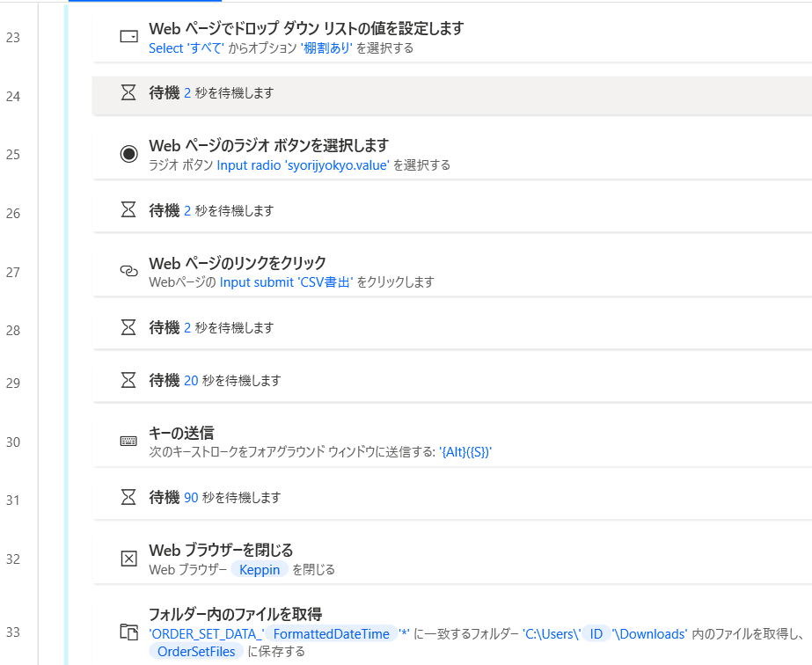Viewport: 812px width, 665px height.
Task: Click line number 25
Action: tap(13, 155)
